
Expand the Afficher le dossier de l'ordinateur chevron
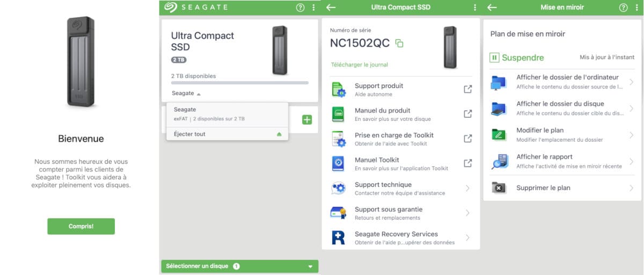point(632,82)
